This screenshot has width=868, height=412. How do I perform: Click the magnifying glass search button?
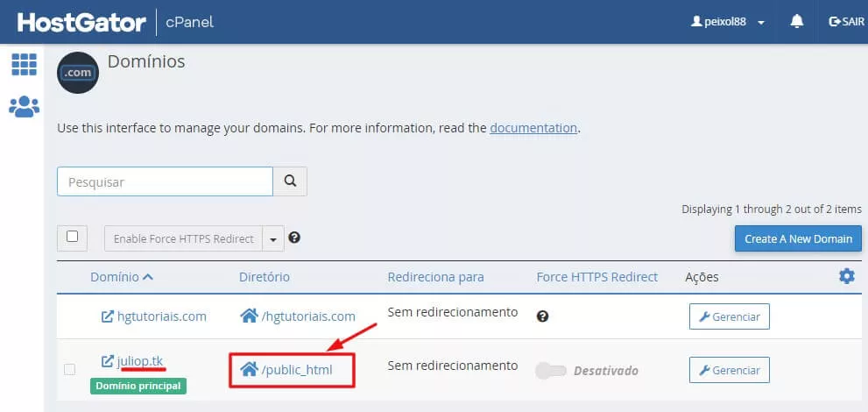(x=290, y=181)
